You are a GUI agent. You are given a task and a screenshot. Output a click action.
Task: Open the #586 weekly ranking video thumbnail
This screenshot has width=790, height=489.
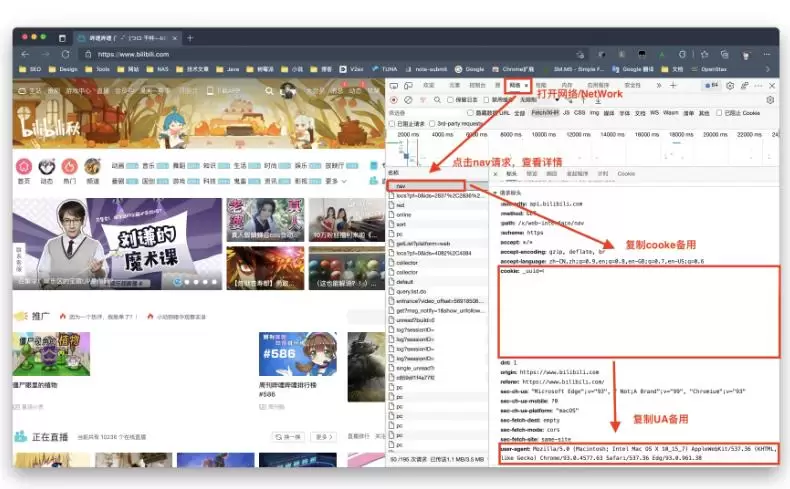point(298,354)
